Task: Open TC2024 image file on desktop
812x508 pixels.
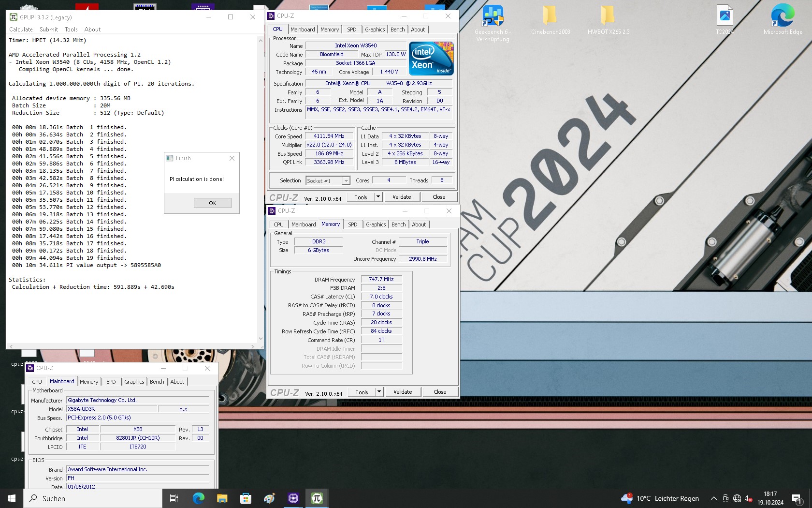Action: (x=725, y=20)
